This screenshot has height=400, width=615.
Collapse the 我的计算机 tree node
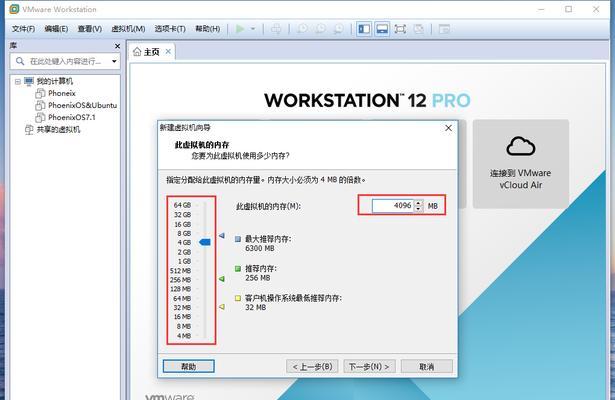pos(18,82)
